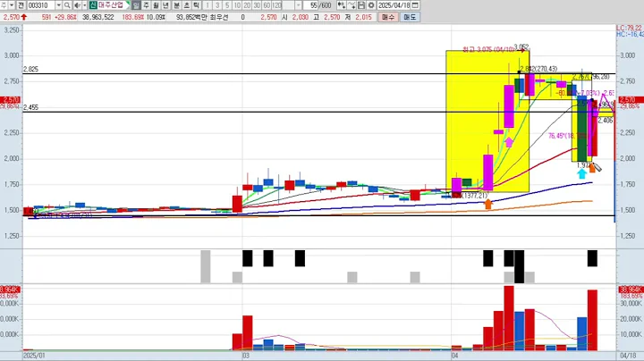Click the magnifier stock search icon
The width and height of the screenshot is (644, 361).
point(67,5)
